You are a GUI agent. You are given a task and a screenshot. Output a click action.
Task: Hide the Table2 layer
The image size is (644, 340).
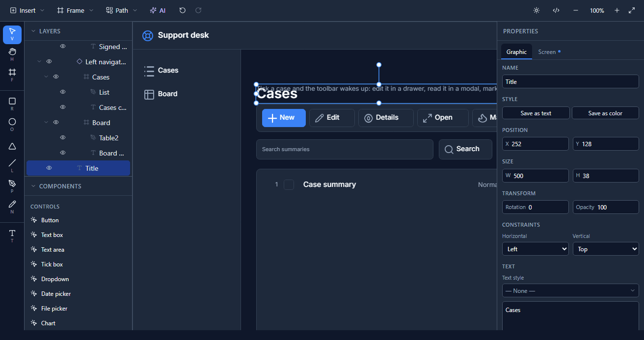click(63, 138)
